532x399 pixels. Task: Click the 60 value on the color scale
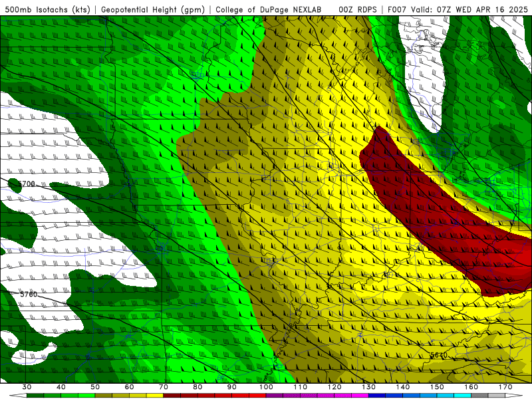pyautogui.click(x=129, y=387)
